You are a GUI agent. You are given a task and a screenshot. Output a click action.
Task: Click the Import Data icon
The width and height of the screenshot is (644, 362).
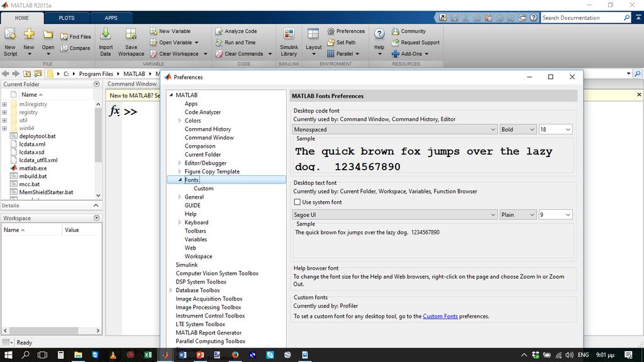(106, 34)
